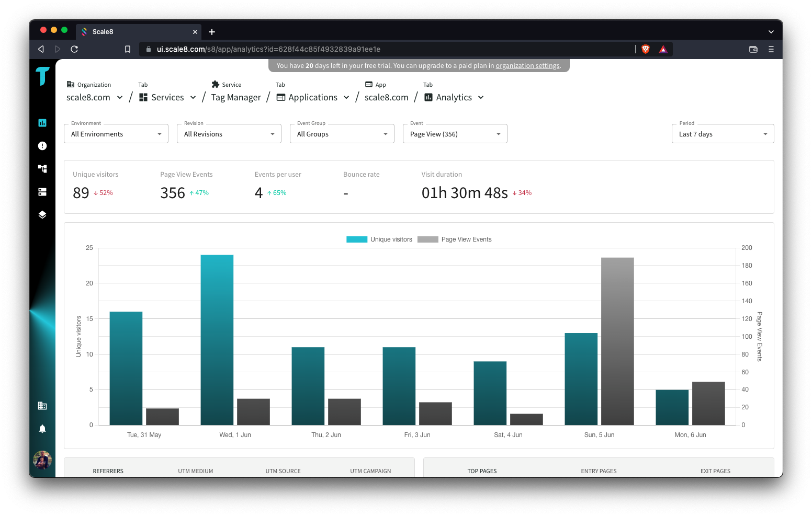Open the Event Page View dropdown
This screenshot has width=812, height=516.
455,133
